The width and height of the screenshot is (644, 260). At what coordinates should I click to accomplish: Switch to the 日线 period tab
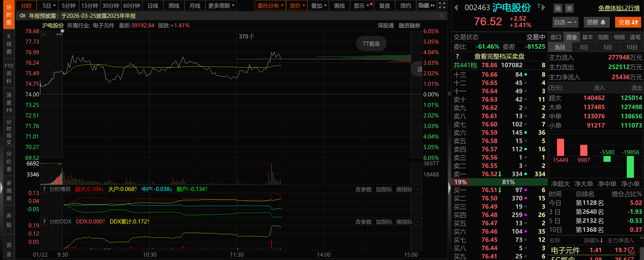tap(153, 6)
